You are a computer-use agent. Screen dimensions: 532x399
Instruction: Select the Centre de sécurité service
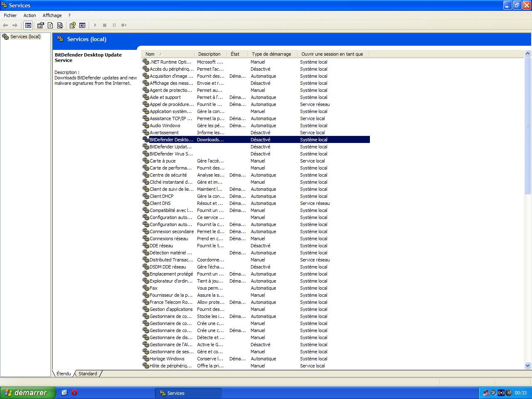pos(256,175)
